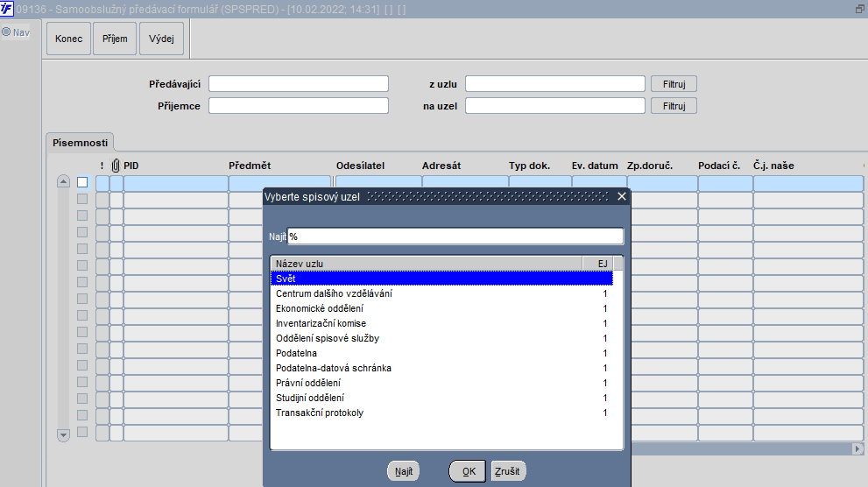
Task: Cancel dialog with the Zrušit button
Action: pyautogui.click(x=508, y=471)
